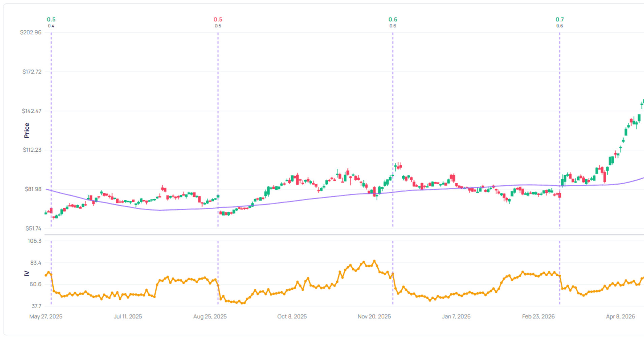The width and height of the screenshot is (644, 337).
Task: Click the $202.96 price axis label
Action: tap(31, 32)
